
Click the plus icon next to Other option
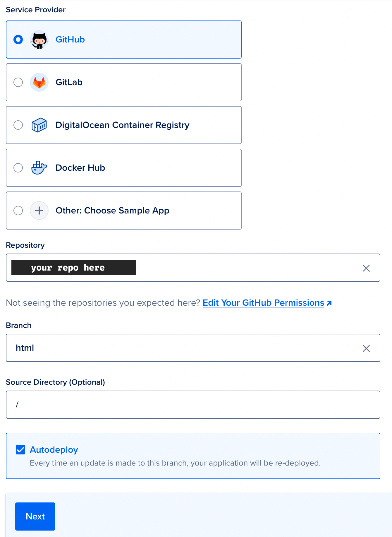tap(39, 211)
